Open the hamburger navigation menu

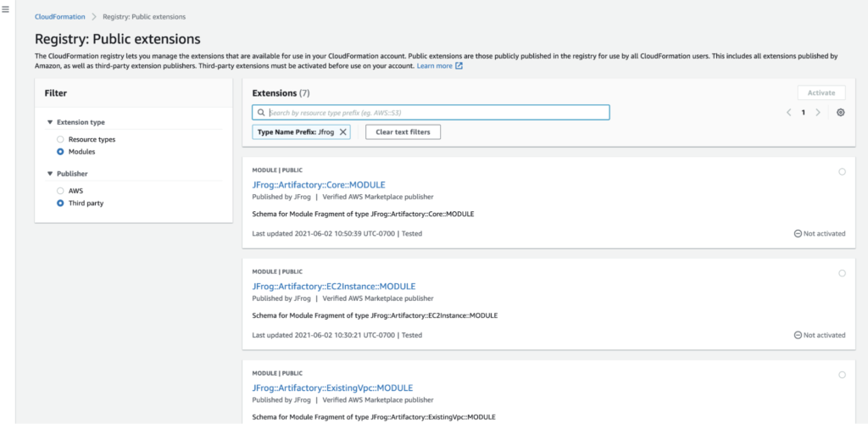point(6,8)
